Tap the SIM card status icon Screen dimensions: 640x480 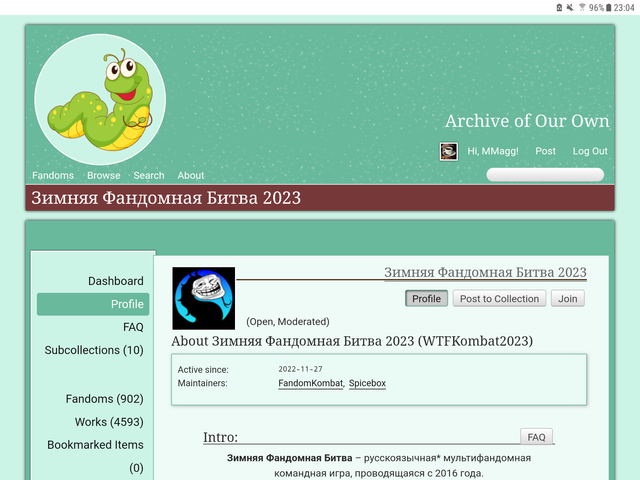point(559,7)
